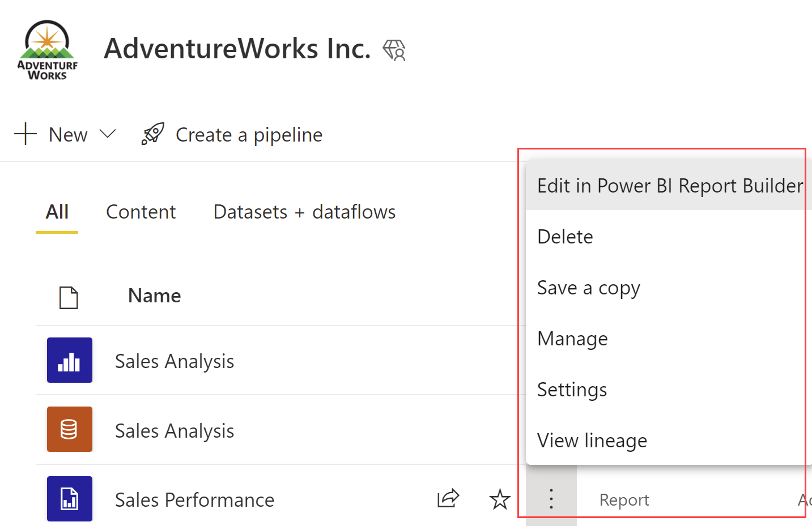Switch to the All tab
The image size is (812, 526).
point(57,212)
